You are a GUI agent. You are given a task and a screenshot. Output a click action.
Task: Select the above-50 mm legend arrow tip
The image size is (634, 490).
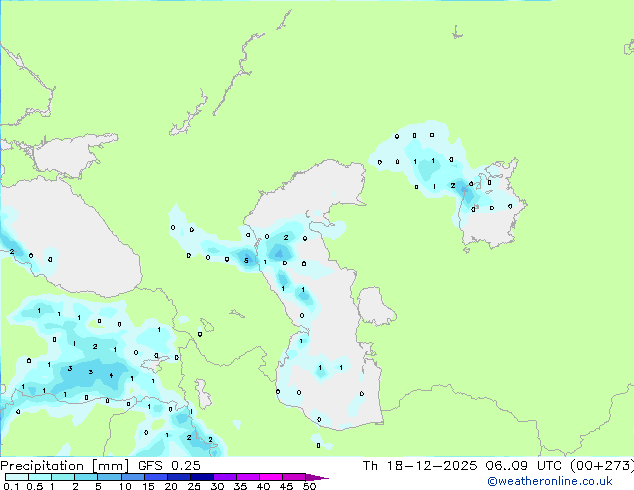[317, 477]
